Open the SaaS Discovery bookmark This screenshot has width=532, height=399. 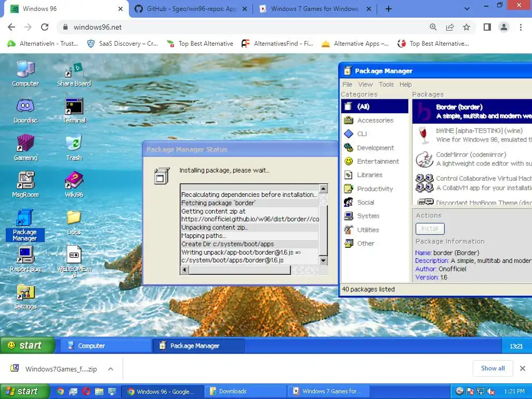point(123,44)
